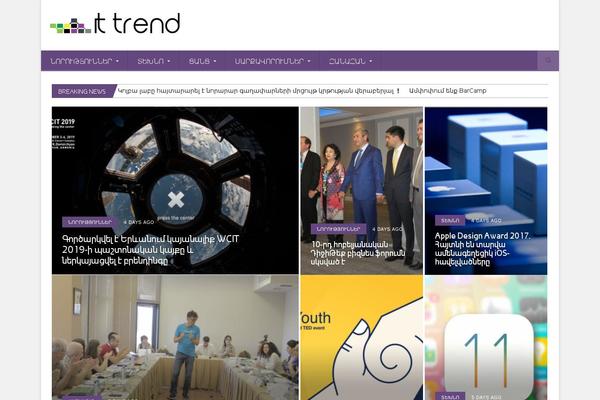Expand the ՏԵԽՆՈ navigation dropdown
Screen dimensions: 600x400
[154, 61]
